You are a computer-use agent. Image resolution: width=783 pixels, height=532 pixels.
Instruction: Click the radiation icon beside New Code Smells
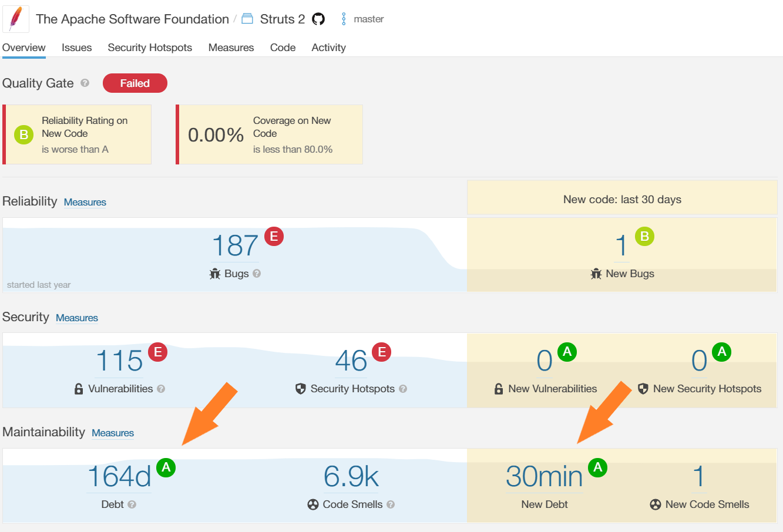coord(656,504)
